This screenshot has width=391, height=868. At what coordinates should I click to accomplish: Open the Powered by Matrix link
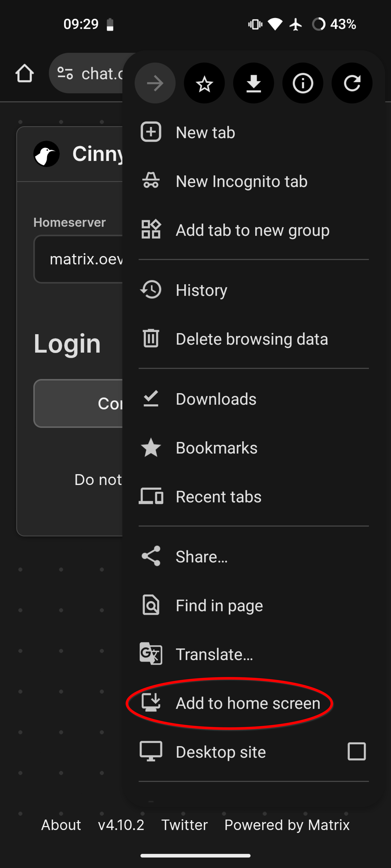[287, 825]
